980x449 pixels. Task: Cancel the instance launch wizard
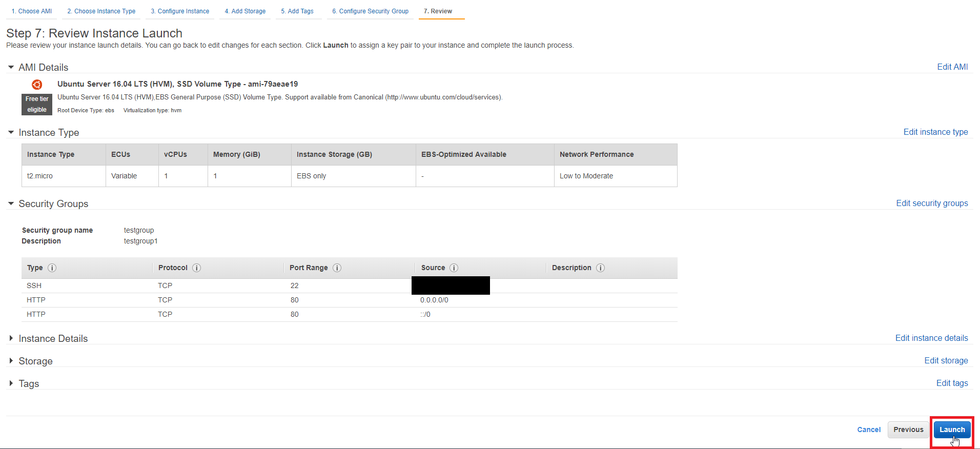869,430
